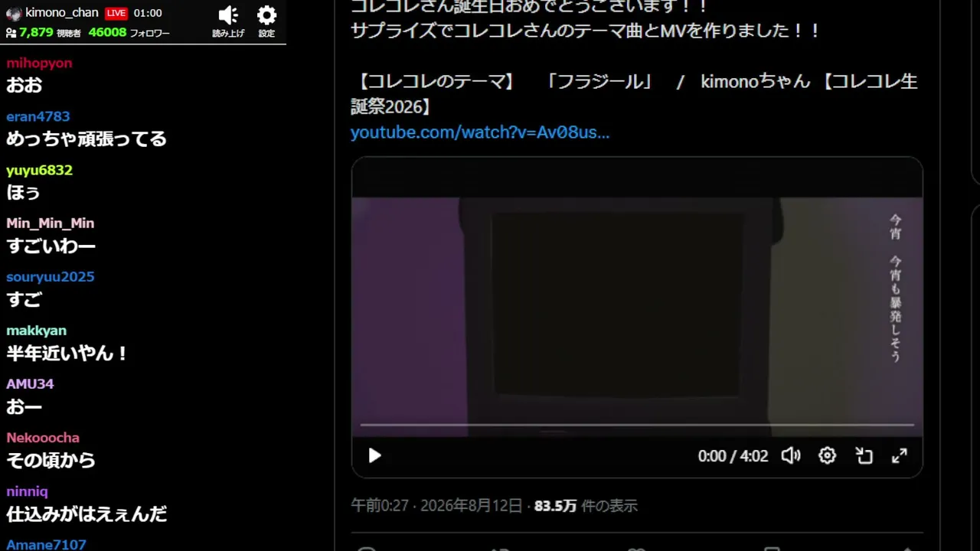Open the video player settings gear
This screenshot has width=980, height=551.
coord(828,456)
